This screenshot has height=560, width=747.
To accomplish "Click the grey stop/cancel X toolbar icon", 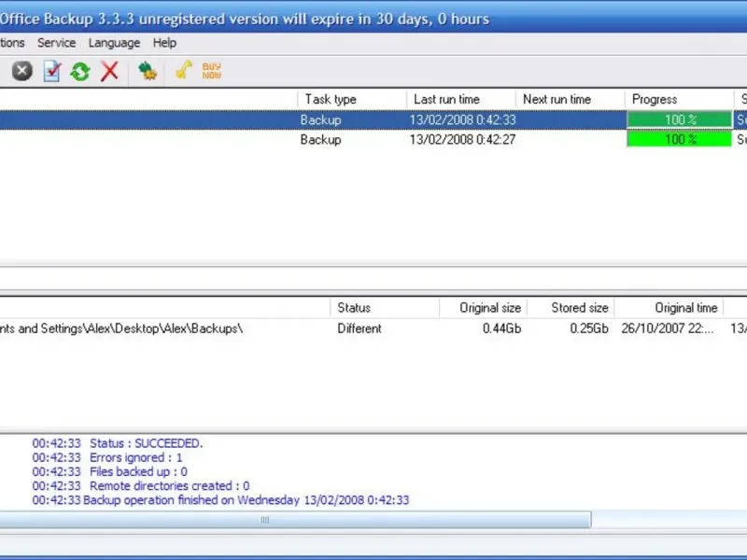I will (x=21, y=71).
